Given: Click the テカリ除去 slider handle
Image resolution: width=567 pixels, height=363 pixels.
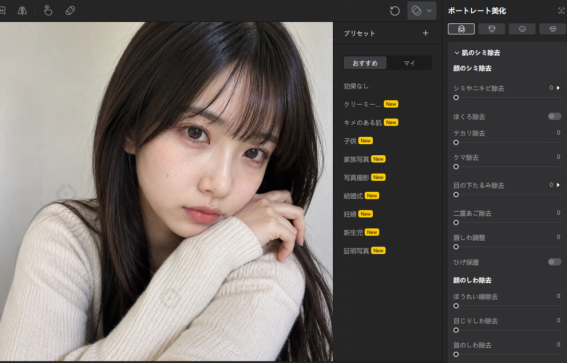Looking at the screenshot, I should click(x=456, y=142).
